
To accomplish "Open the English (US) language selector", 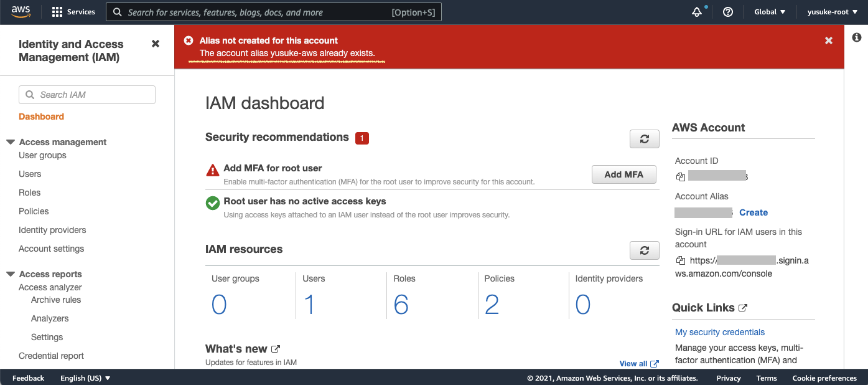I will click(85, 378).
